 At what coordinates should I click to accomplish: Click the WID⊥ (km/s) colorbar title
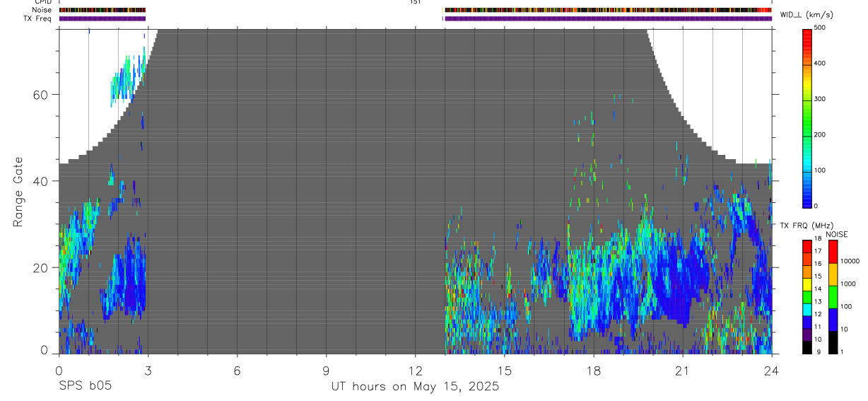805,15
